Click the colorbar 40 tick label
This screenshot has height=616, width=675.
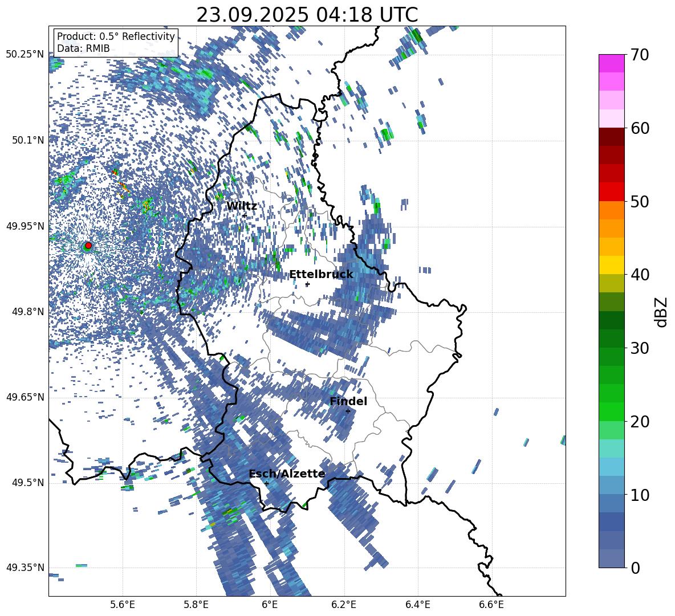point(640,275)
